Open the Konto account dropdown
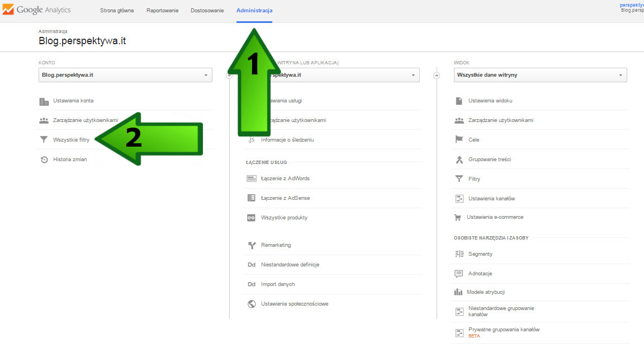The height and width of the screenshot is (347, 644). click(x=126, y=75)
